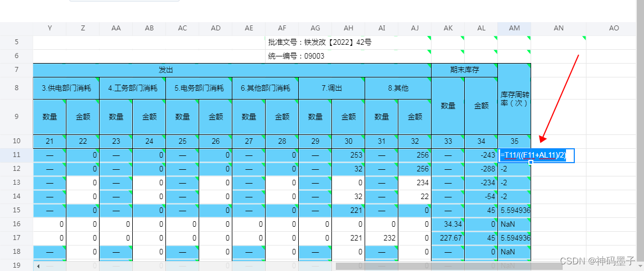Click cell with value -54
Screen dimensions: 644x271
coord(481,197)
